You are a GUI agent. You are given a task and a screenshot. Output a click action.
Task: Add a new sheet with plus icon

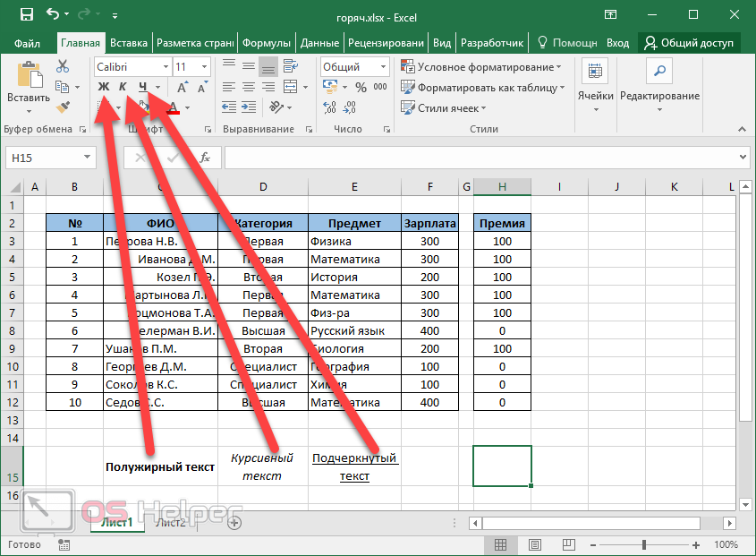coord(234,522)
